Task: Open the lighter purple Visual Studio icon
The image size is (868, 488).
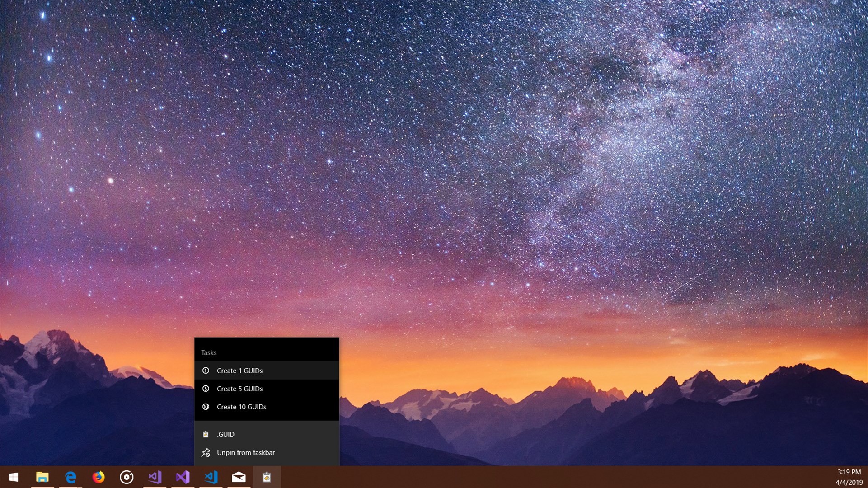Action: coord(155,477)
